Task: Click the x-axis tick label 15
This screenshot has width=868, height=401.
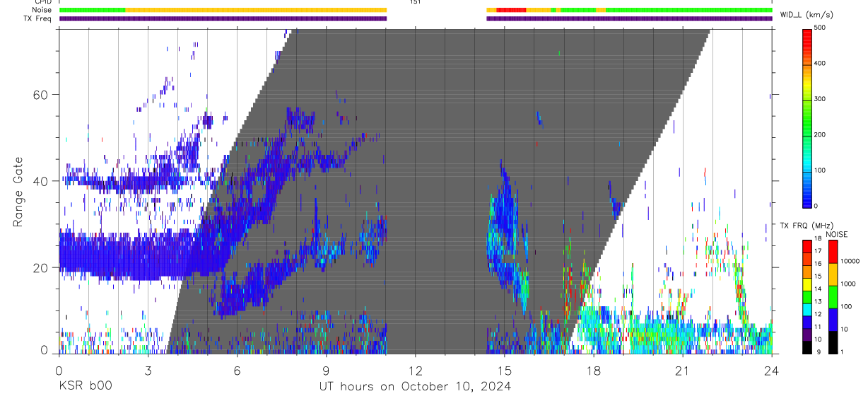Action: coord(504,371)
